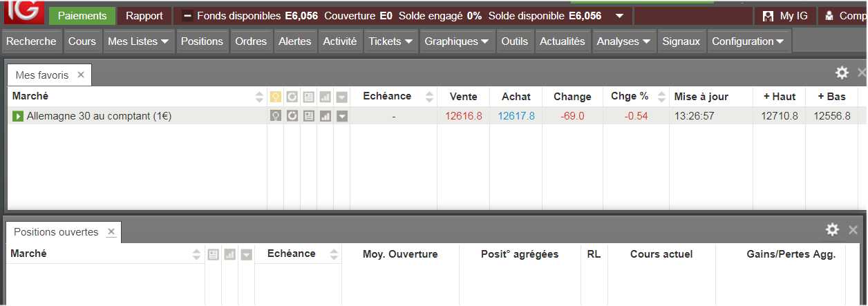
Task: Click header refresh icon in favoris
Action: (x=292, y=97)
